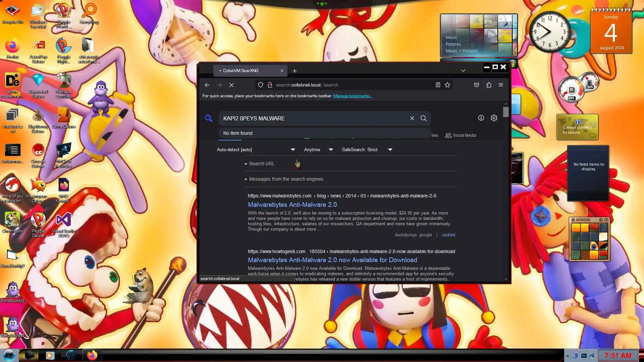Toggle Reader View icon in address bar
The height and width of the screenshot is (362, 644).
point(438,85)
